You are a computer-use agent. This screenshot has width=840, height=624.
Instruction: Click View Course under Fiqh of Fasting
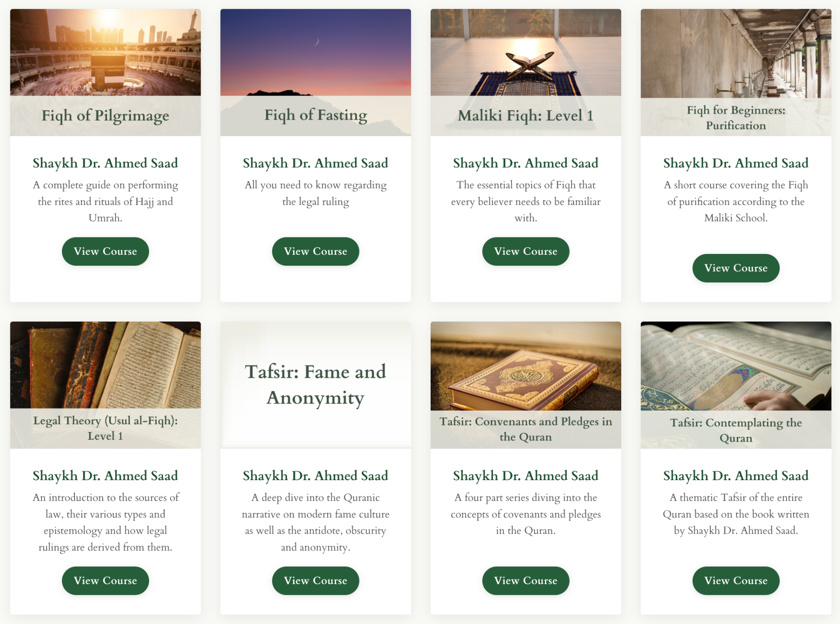pyautogui.click(x=315, y=251)
